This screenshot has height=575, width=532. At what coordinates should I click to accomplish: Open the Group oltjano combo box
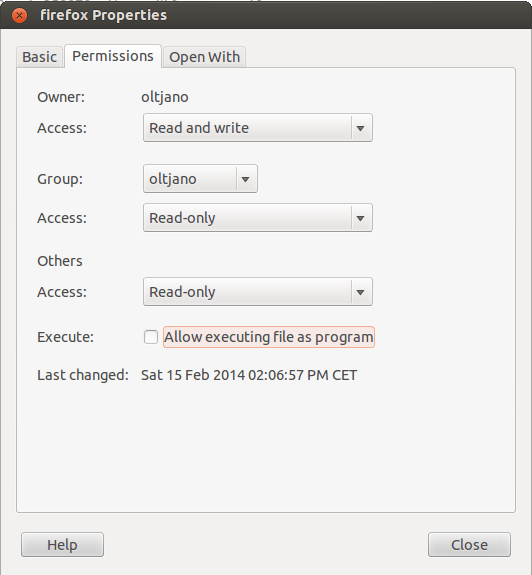[200, 179]
